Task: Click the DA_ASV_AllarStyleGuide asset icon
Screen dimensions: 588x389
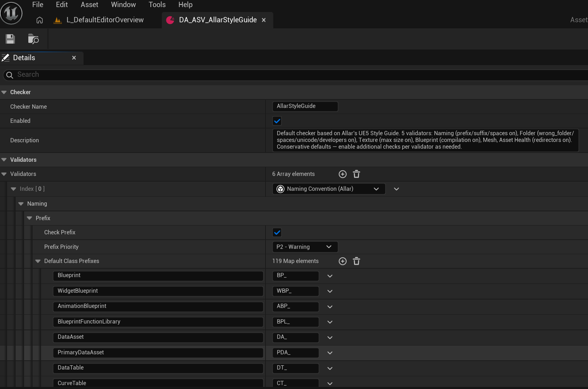Action: pyautogui.click(x=170, y=20)
